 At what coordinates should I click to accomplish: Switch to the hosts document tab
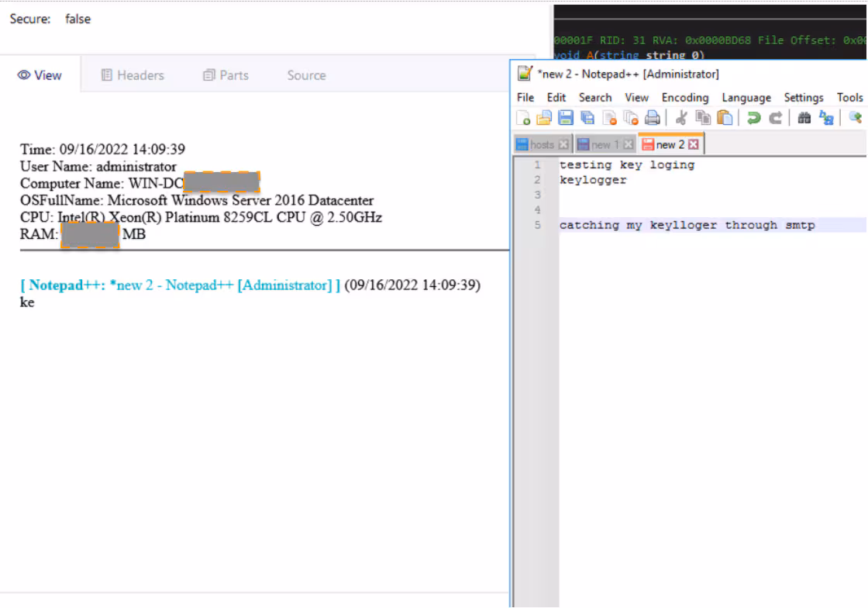pyautogui.click(x=542, y=145)
